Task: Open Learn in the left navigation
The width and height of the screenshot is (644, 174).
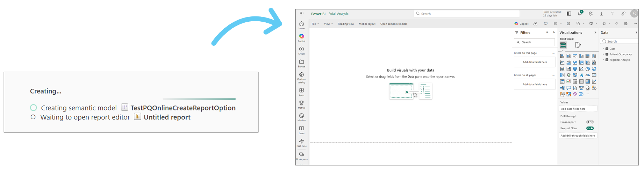Action: point(301,130)
